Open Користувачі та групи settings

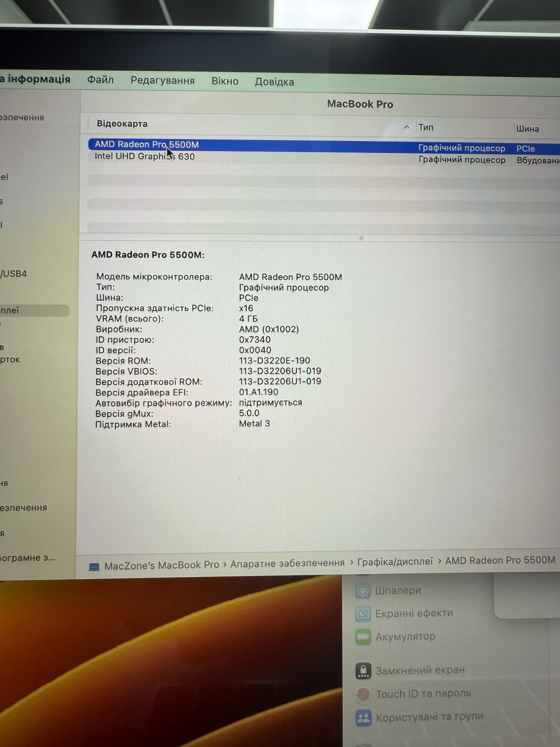(x=429, y=717)
